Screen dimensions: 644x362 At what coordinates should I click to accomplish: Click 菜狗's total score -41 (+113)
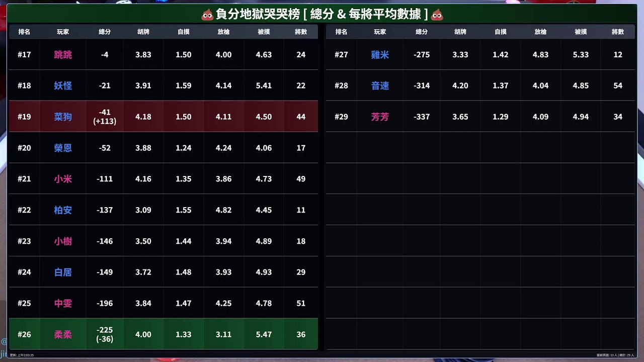[105, 117]
